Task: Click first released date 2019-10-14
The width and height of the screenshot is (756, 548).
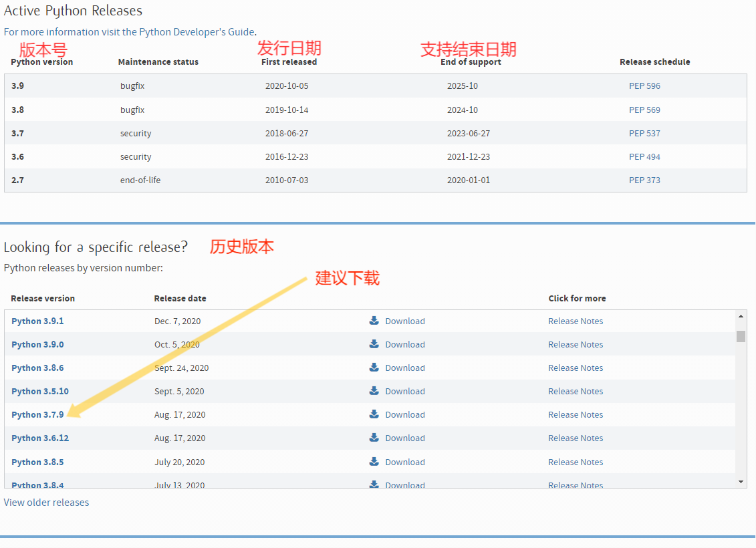Action: [x=287, y=110]
